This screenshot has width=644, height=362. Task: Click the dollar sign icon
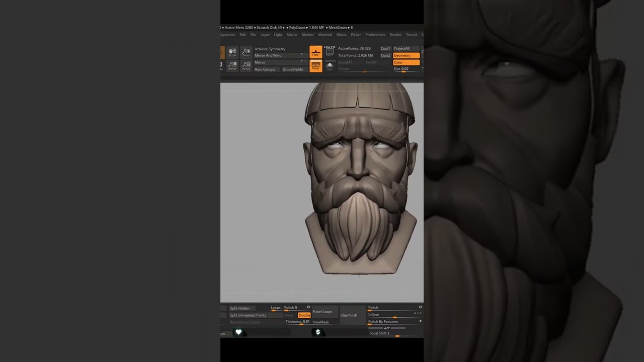pyautogui.click(x=317, y=332)
